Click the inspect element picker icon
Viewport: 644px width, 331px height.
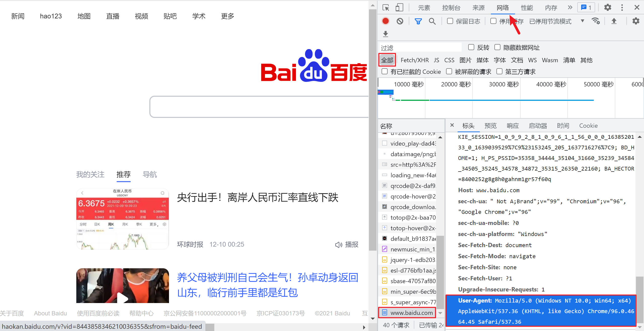click(386, 8)
